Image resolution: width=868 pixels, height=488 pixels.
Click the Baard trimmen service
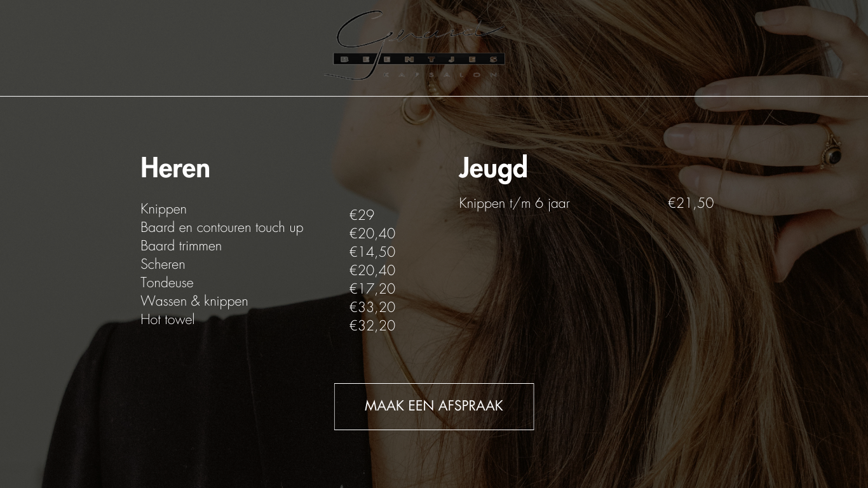click(181, 246)
